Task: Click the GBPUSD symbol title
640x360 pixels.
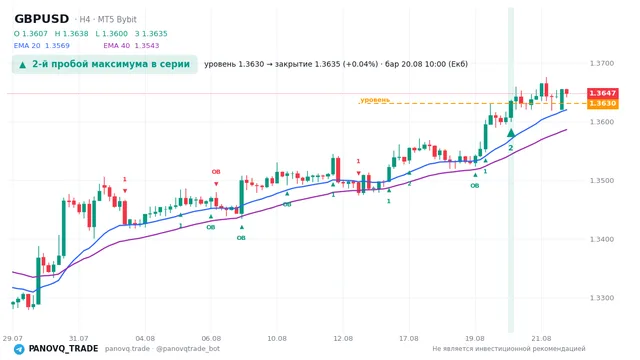Action: 42,19
